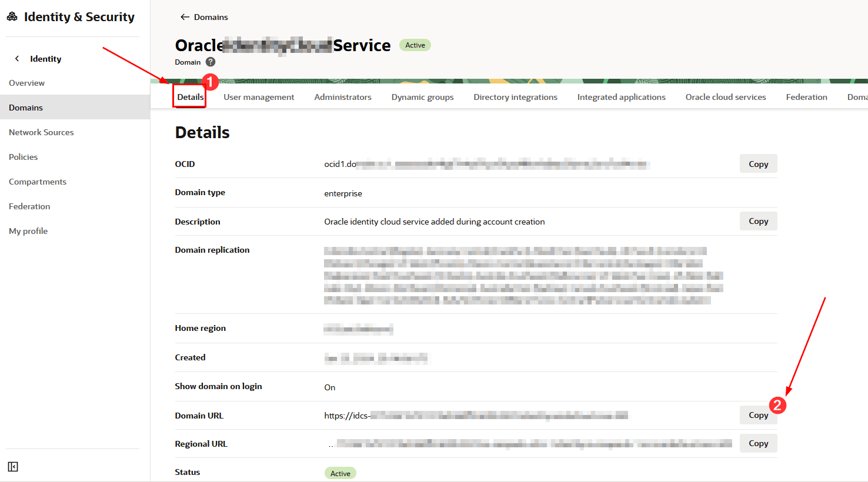Click the 'Regional URL' label

click(x=201, y=444)
